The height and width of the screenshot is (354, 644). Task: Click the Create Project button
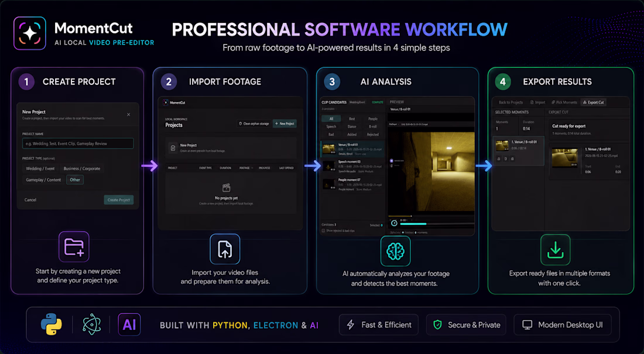click(x=119, y=200)
